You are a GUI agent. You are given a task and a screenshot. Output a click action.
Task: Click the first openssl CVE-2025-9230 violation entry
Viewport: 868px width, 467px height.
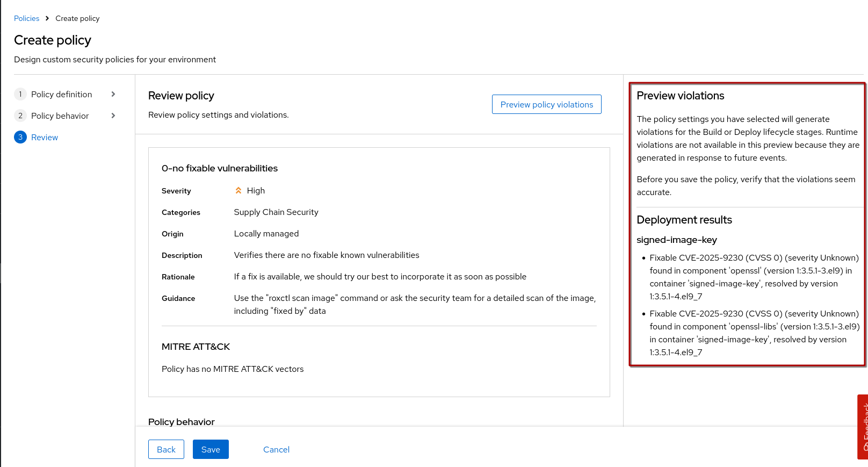[x=754, y=277]
